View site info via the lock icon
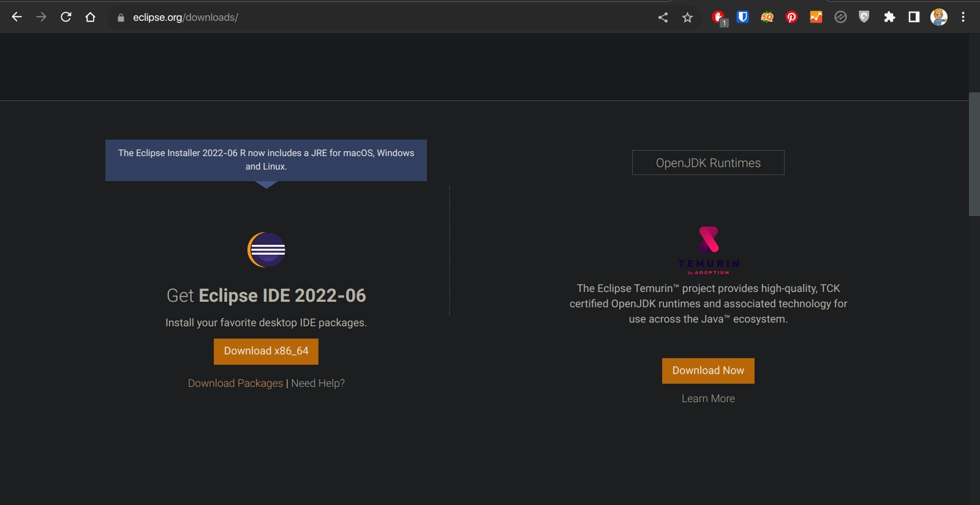This screenshot has width=980, height=505. click(x=121, y=18)
